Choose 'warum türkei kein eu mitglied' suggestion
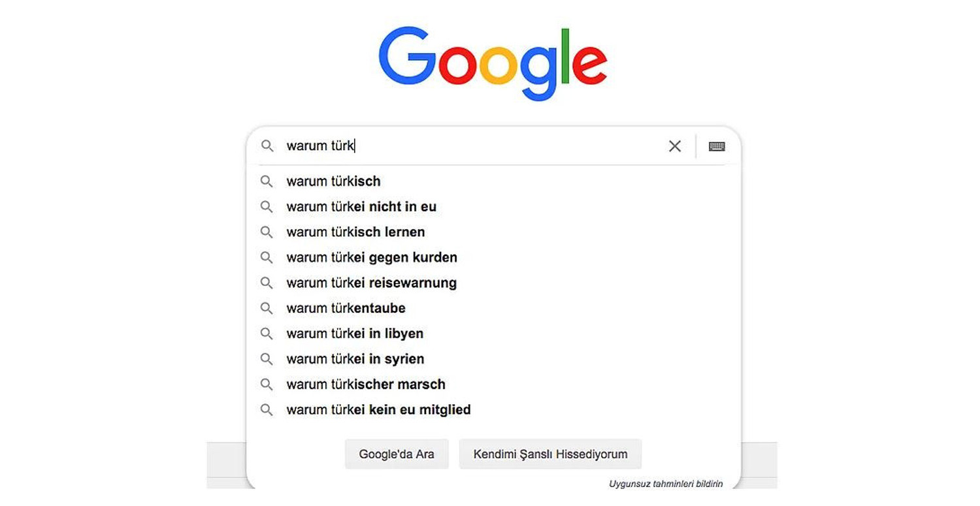This screenshot has width=980, height=506. [x=378, y=410]
